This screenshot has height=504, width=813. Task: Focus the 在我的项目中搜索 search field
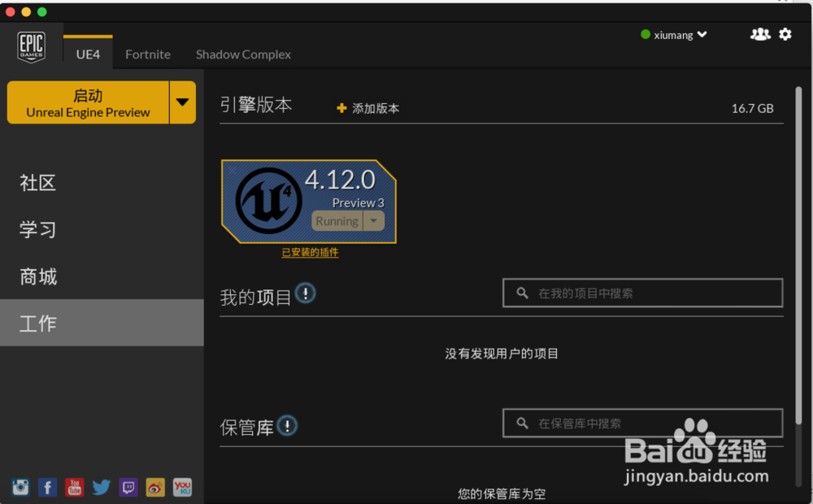[x=642, y=293]
